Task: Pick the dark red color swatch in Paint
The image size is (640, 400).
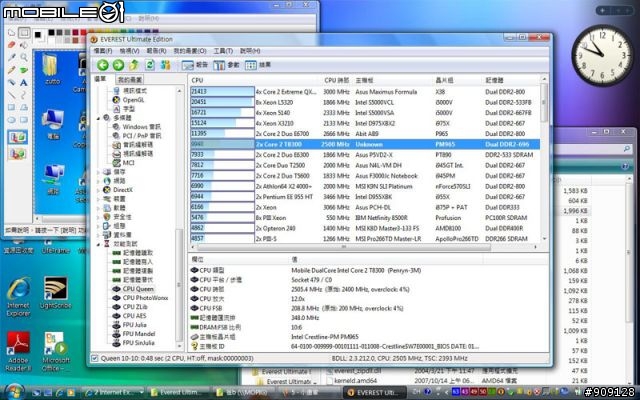Action: 76,32
